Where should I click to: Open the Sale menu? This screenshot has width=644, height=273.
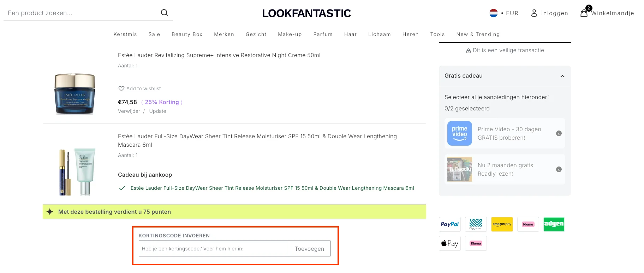click(x=154, y=34)
